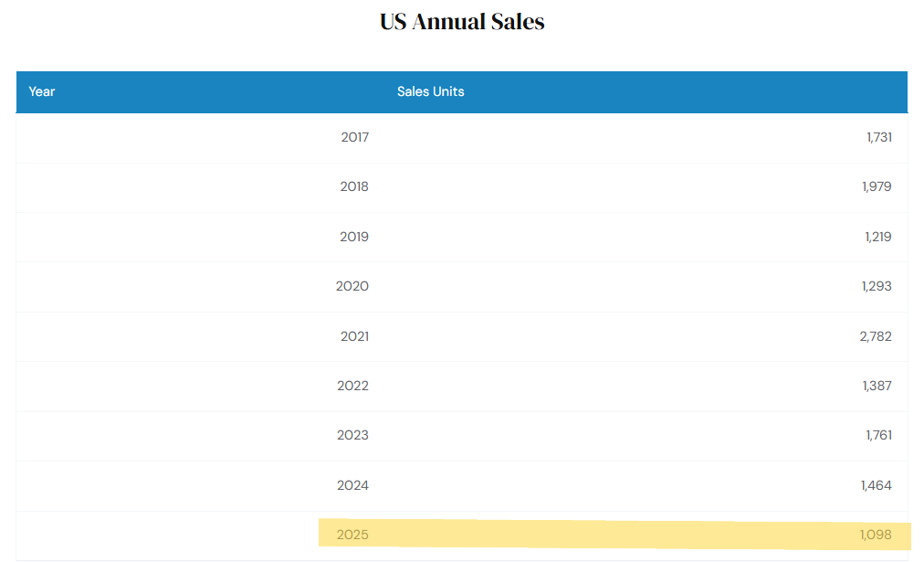Click the 1,731 sales value
The image size is (924, 562).
[878, 137]
